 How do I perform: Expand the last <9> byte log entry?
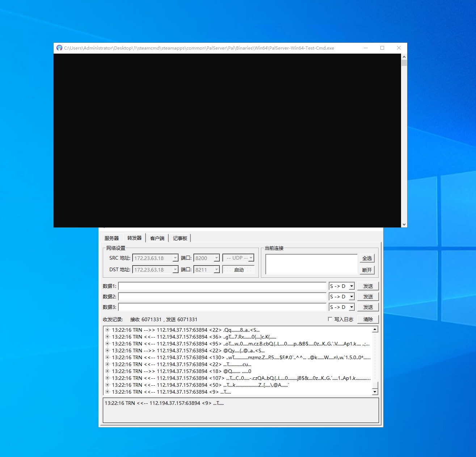(x=107, y=392)
